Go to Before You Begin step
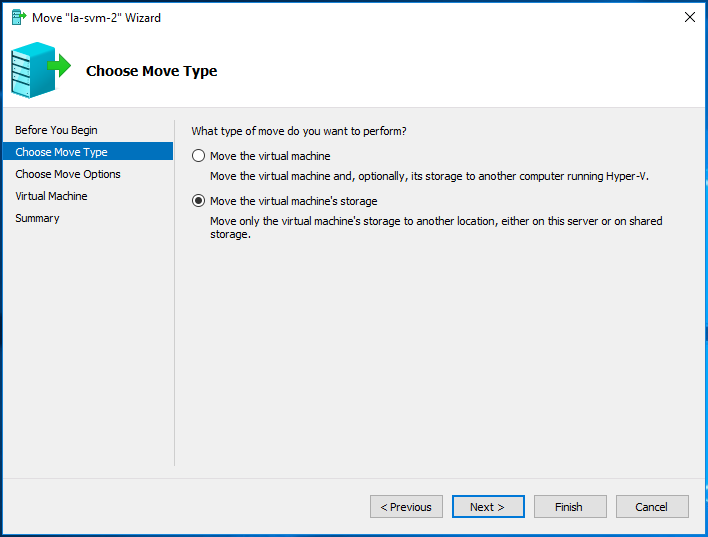 pyautogui.click(x=56, y=130)
